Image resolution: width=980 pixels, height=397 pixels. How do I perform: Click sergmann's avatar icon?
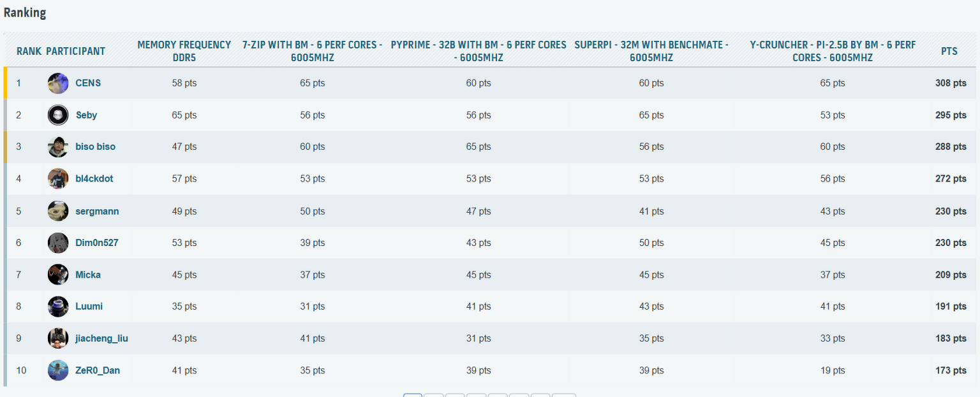coord(58,211)
